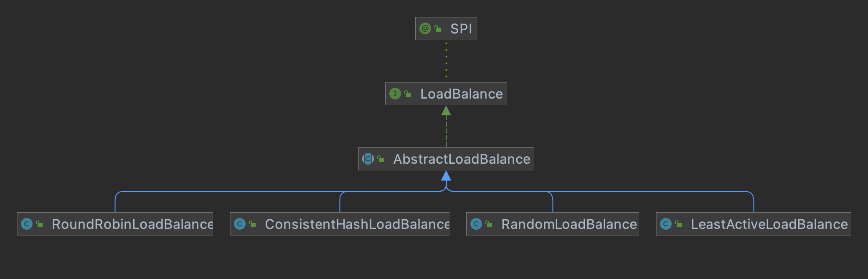Click the class icon on RoundRobinLoadBalance node

27,224
